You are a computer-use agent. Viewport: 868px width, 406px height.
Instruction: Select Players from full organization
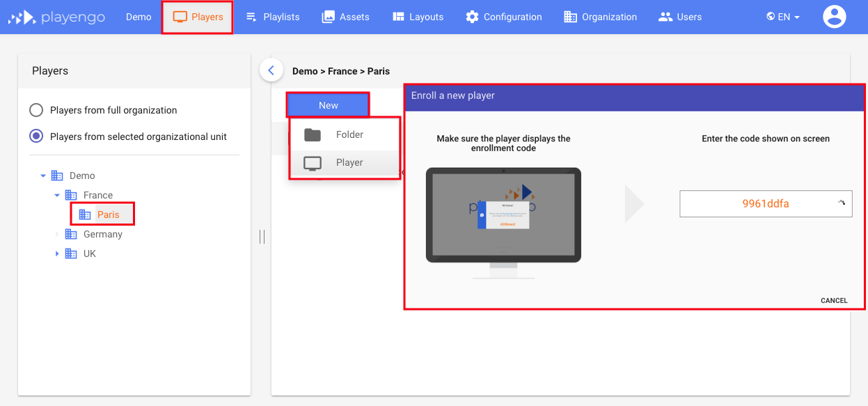103,110
